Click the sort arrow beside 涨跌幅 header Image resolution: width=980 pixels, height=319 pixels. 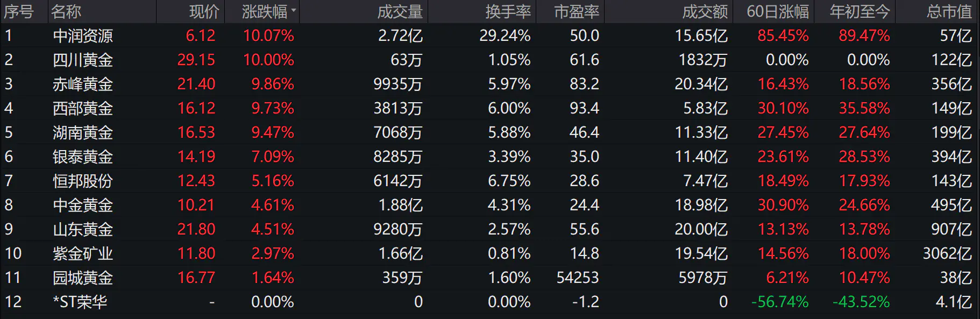coord(294,11)
